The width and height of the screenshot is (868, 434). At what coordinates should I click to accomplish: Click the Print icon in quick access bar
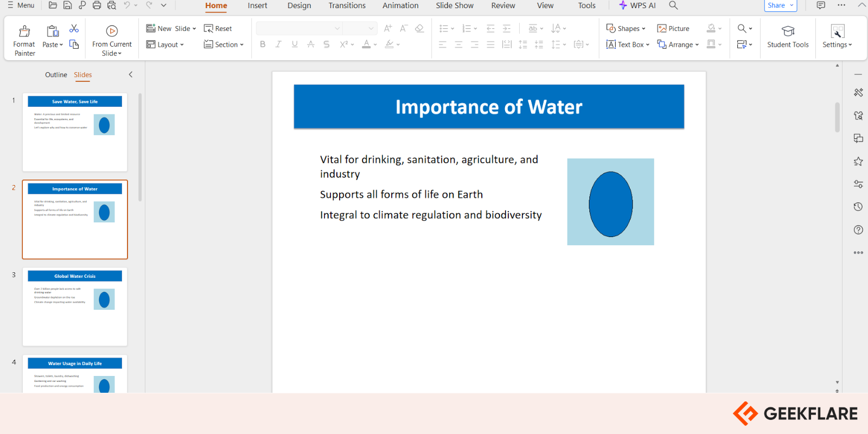point(97,5)
